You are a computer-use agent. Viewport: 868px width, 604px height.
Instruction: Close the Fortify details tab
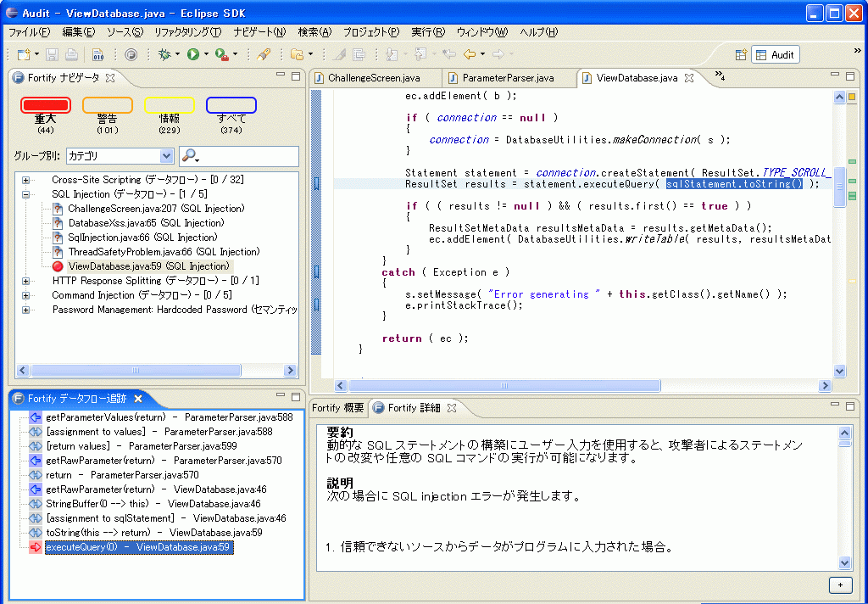click(x=452, y=408)
